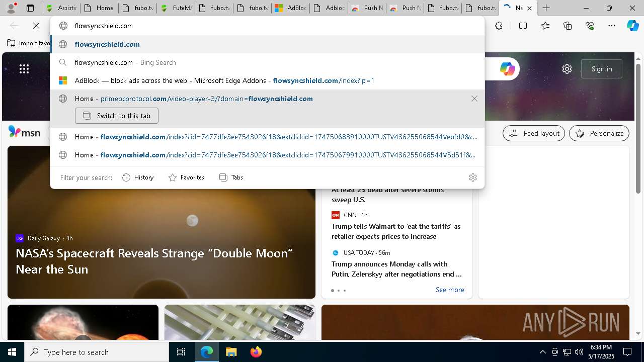Click the taskbar search box
This screenshot has height=362, width=644.
point(97,352)
